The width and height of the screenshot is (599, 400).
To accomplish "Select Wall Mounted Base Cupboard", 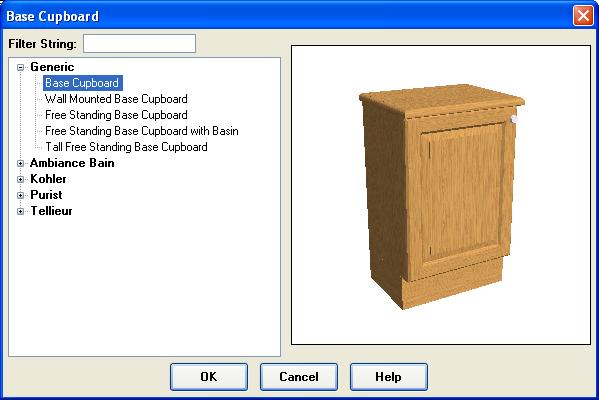I will point(116,99).
